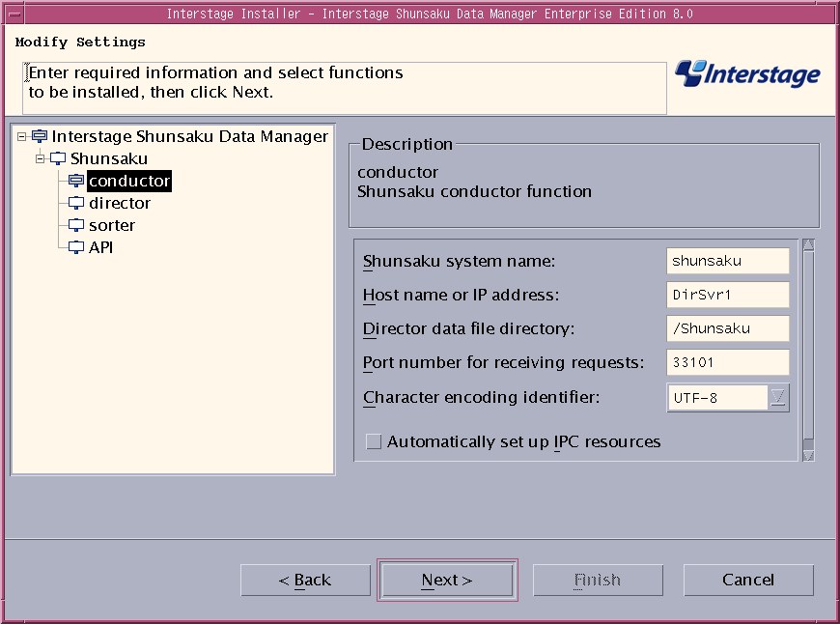The width and height of the screenshot is (840, 624).
Task: Click the 'Description' group title
Action: click(x=407, y=144)
